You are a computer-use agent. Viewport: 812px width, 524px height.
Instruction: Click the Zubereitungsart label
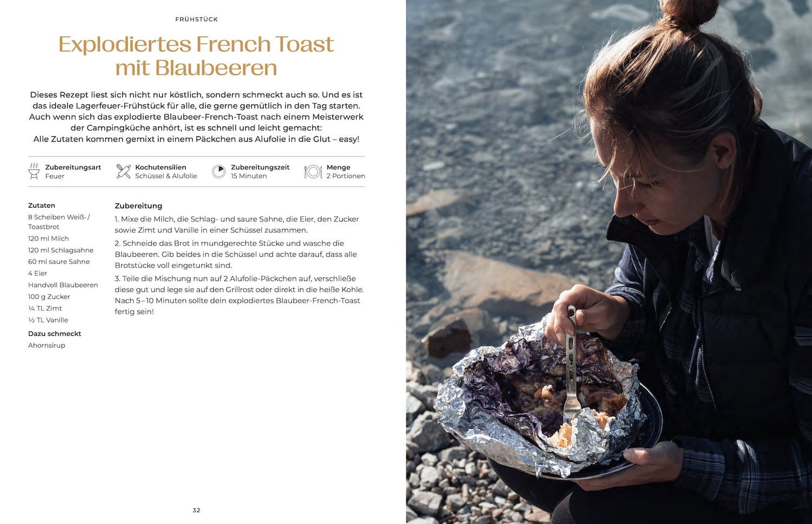coord(73,167)
